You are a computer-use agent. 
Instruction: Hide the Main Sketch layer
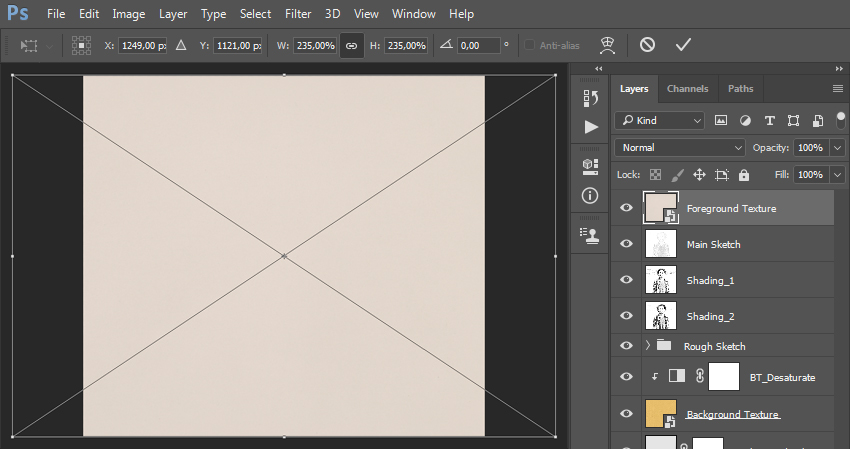pyautogui.click(x=626, y=243)
